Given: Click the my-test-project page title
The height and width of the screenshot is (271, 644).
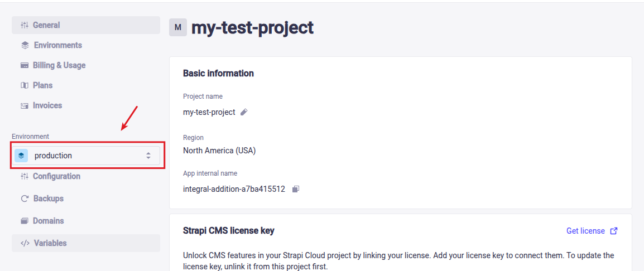Looking at the screenshot, I should tap(252, 27).
